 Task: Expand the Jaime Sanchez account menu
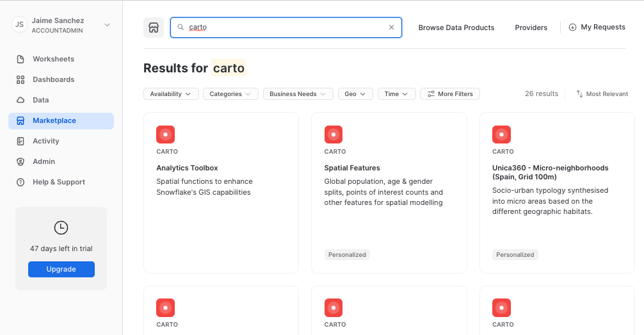107,25
